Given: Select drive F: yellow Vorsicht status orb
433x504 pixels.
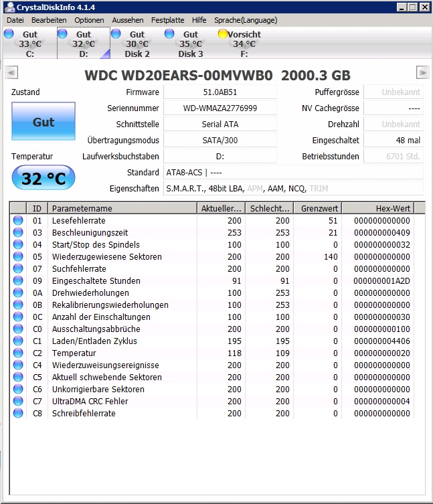Looking at the screenshot, I should pyautogui.click(x=222, y=33).
